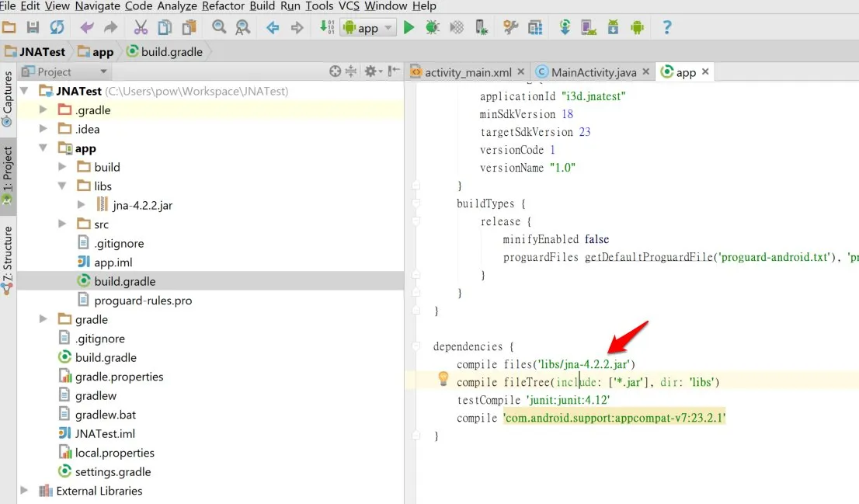The image size is (859, 504).
Task: Select settings.gradle in the project tree
Action: click(x=113, y=471)
